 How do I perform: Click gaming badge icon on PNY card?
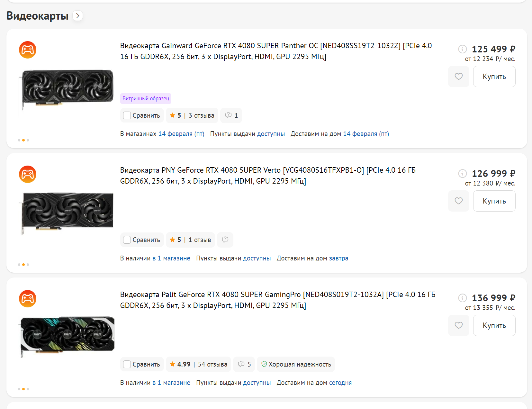[28, 174]
